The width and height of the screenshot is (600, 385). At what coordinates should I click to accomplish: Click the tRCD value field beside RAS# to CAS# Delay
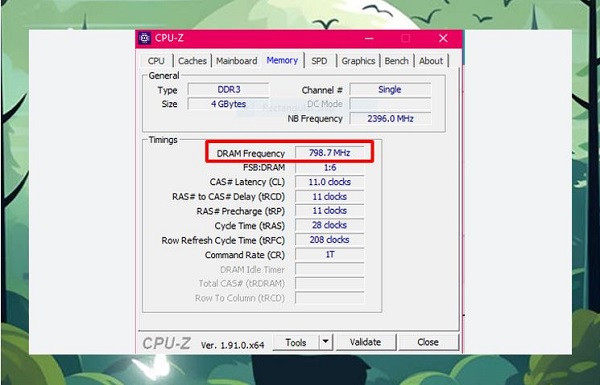329,196
